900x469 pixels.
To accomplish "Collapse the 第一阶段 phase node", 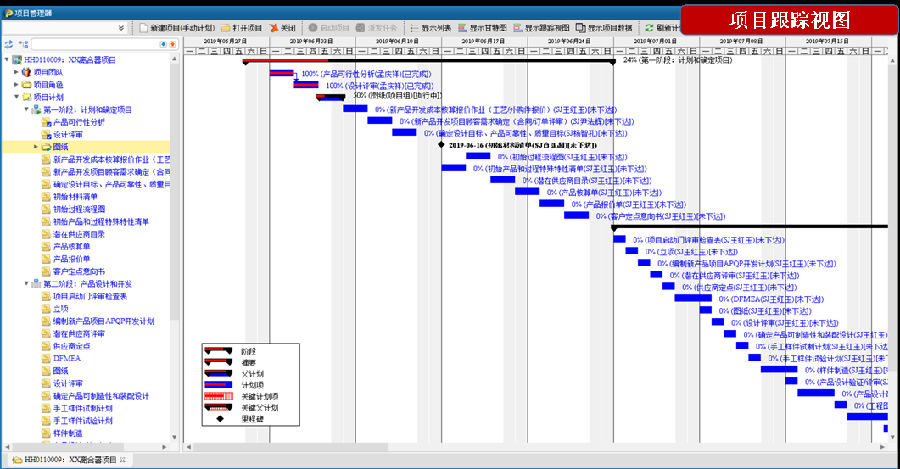I will coord(26,109).
